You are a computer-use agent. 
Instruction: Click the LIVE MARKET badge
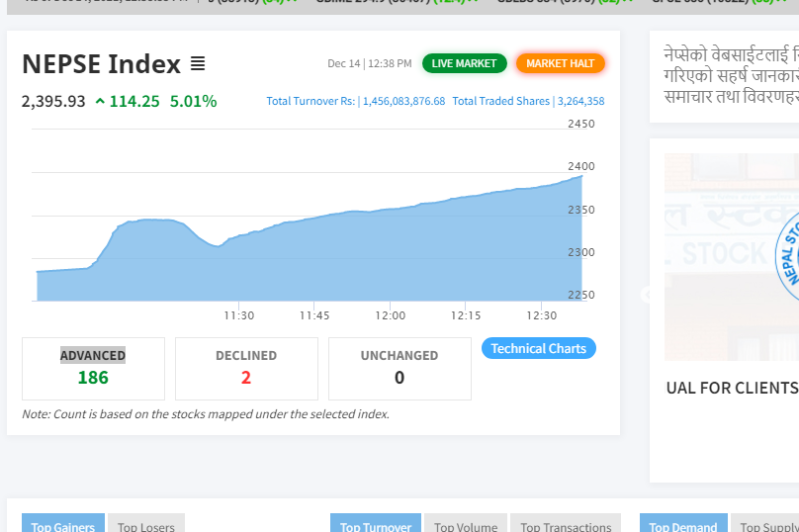[464, 63]
